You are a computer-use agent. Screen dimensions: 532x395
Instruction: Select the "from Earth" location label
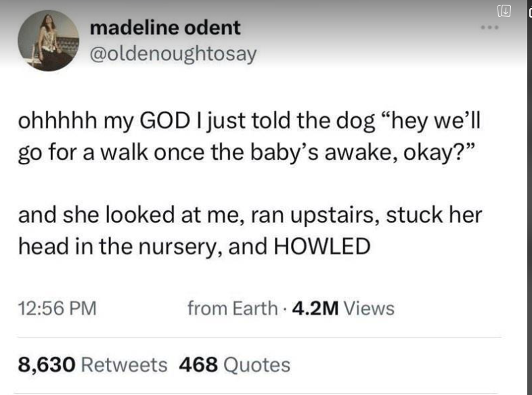[x=232, y=308]
